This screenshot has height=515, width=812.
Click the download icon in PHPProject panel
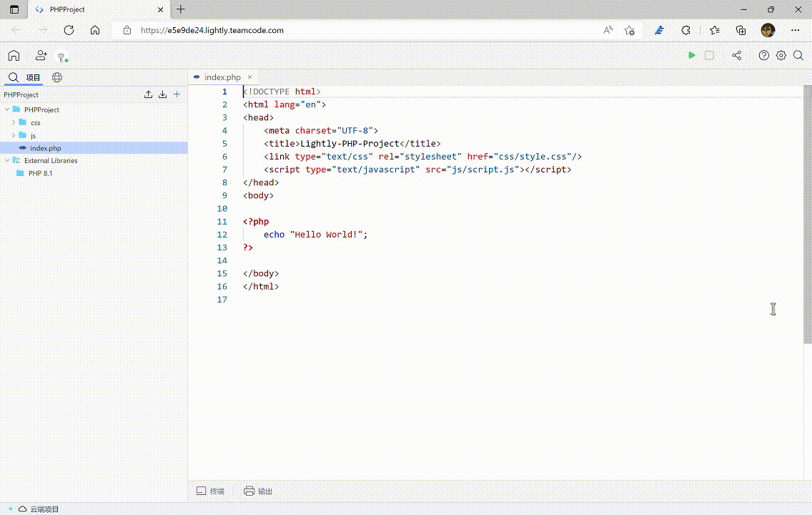[x=162, y=94]
